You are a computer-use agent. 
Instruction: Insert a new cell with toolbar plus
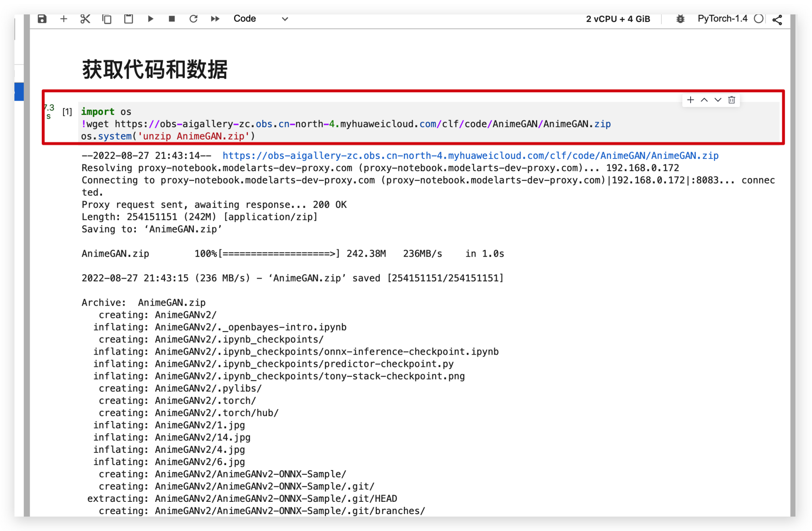click(63, 19)
